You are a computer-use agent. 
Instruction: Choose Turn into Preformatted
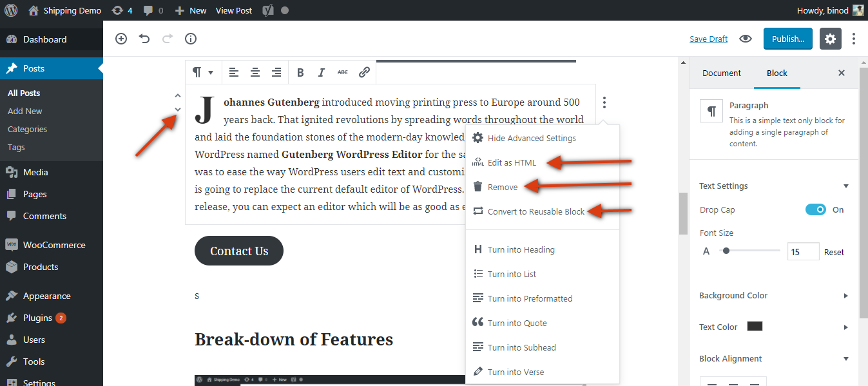[x=542, y=298]
